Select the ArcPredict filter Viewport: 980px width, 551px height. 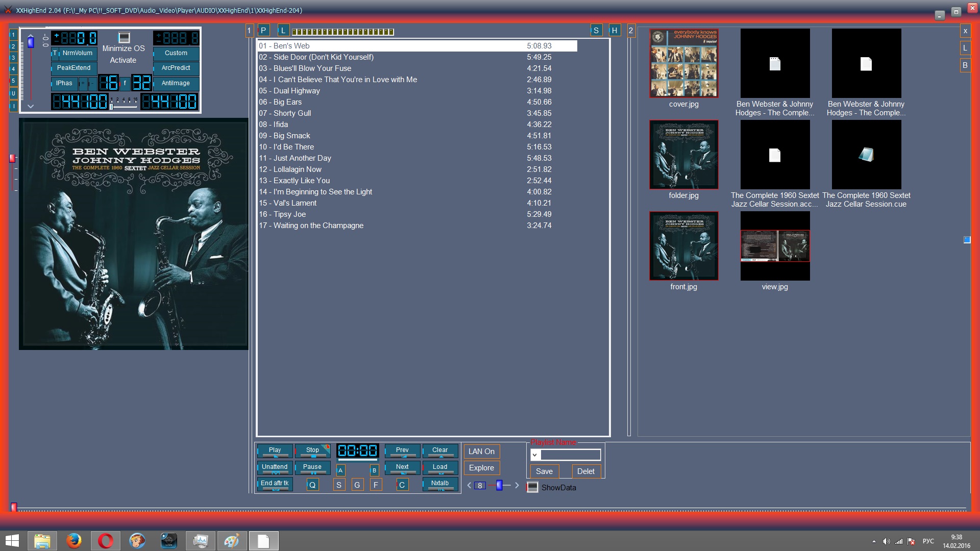pos(176,68)
